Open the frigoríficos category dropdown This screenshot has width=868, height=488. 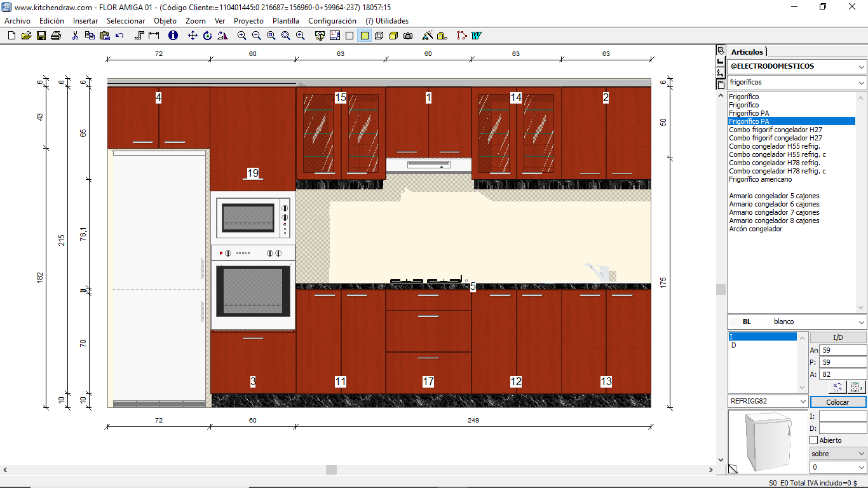click(x=860, y=83)
